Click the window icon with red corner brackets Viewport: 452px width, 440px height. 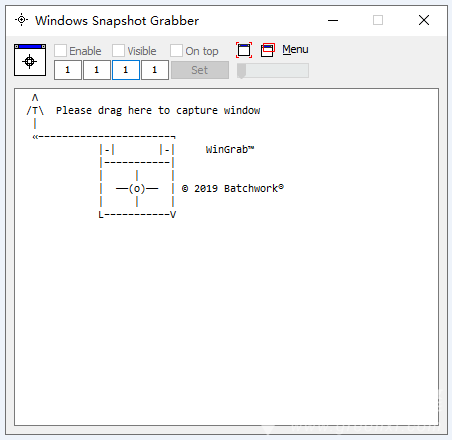pyautogui.click(x=244, y=50)
